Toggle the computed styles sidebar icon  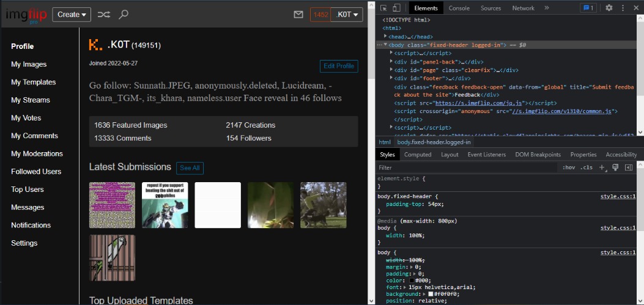(628, 167)
